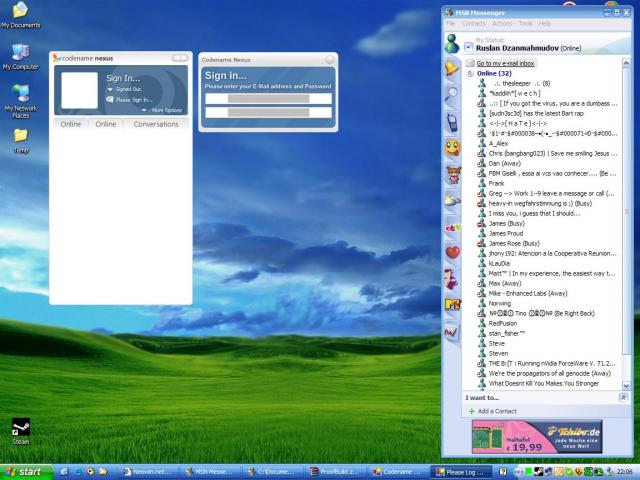Click the E-Mail address field in Nexus sign-in
Screen dimensions: 640x480
[268, 99]
